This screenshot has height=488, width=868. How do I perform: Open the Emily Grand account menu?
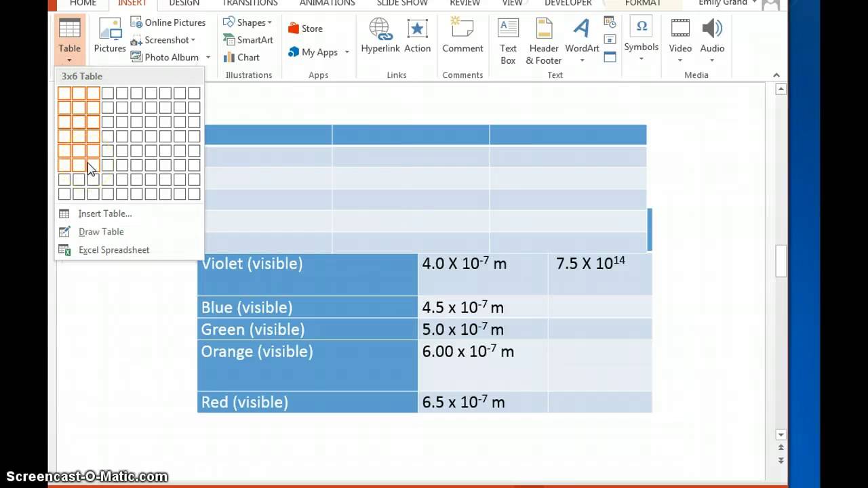click(729, 3)
